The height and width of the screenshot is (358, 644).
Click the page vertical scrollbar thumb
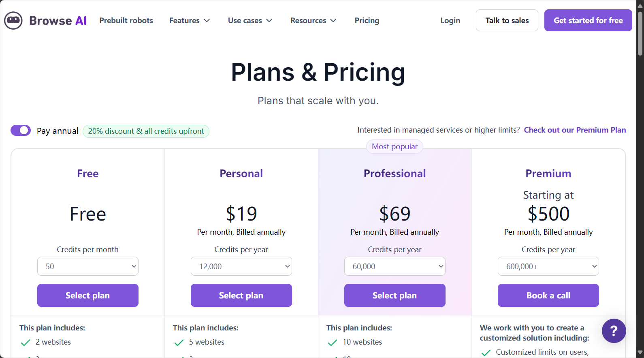tap(640, 33)
